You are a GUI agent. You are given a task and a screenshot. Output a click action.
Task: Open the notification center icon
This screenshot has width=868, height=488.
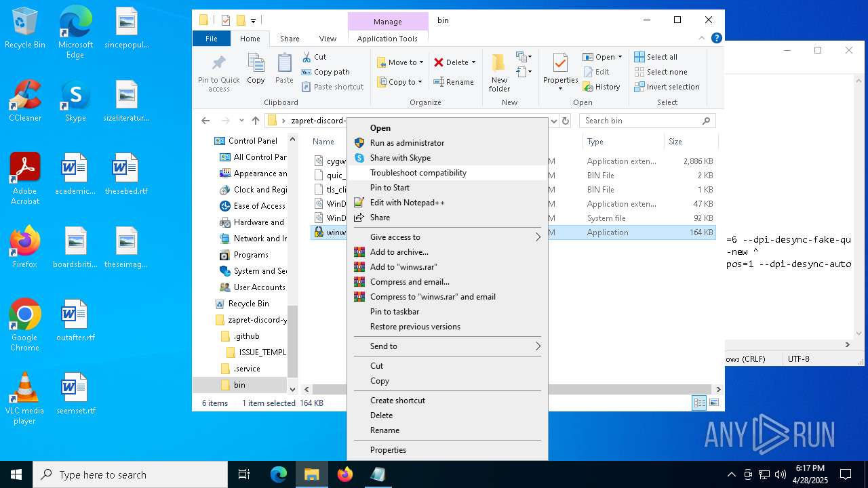(846, 474)
